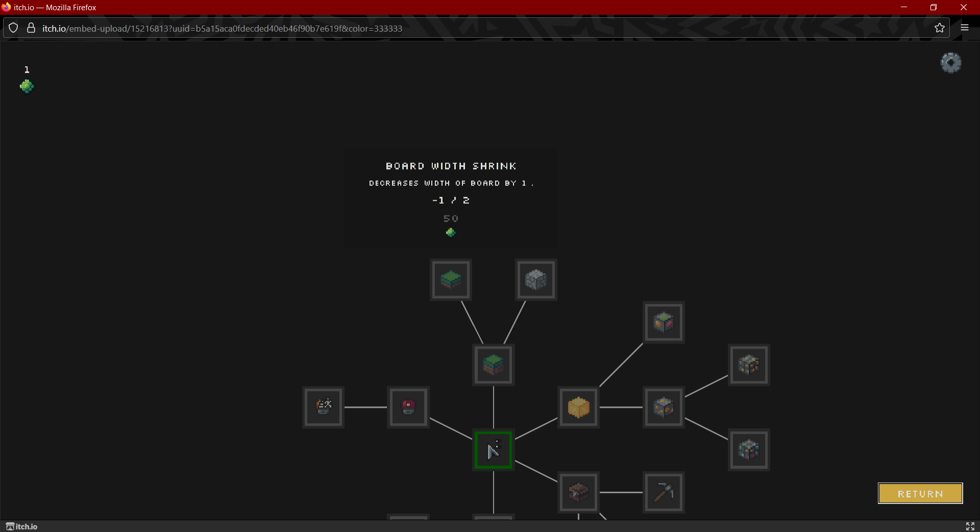Click the "-1 / 2" upgrade level text
980x532 pixels.
451,200
